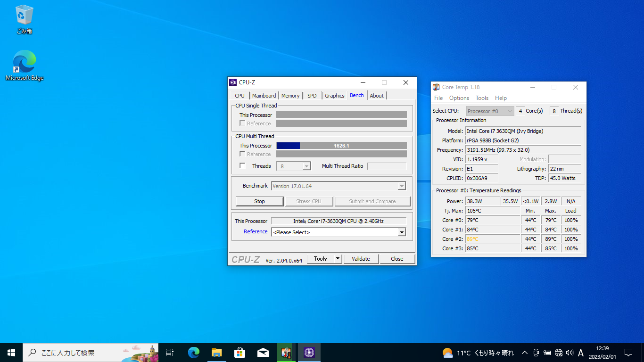Click the Core Temp taskbar icon
This screenshot has height=362, width=644.
click(286, 352)
